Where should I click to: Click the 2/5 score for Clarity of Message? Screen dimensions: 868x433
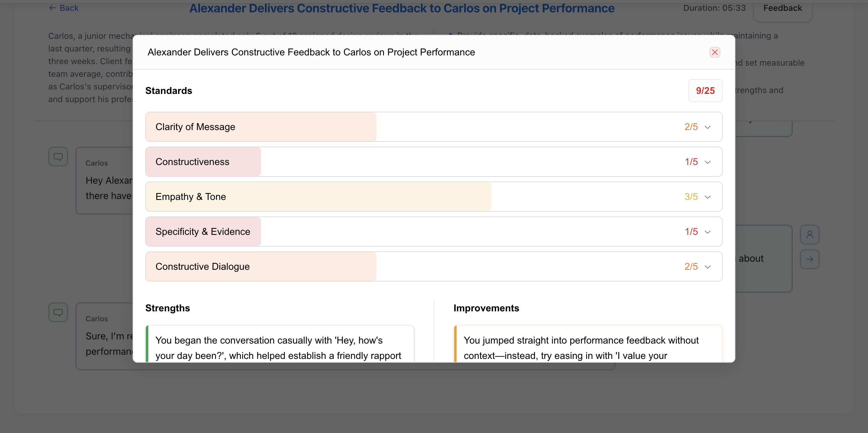pyautogui.click(x=691, y=127)
